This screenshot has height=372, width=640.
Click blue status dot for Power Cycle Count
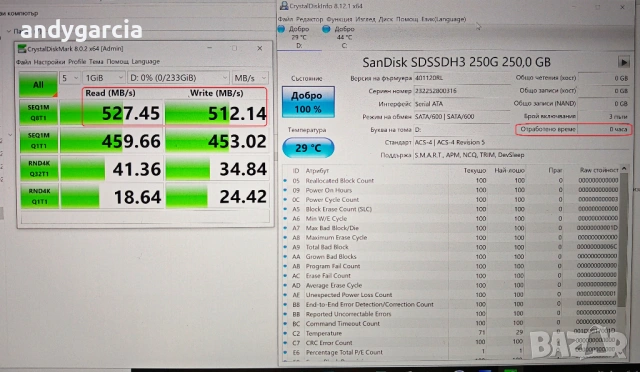(285, 199)
